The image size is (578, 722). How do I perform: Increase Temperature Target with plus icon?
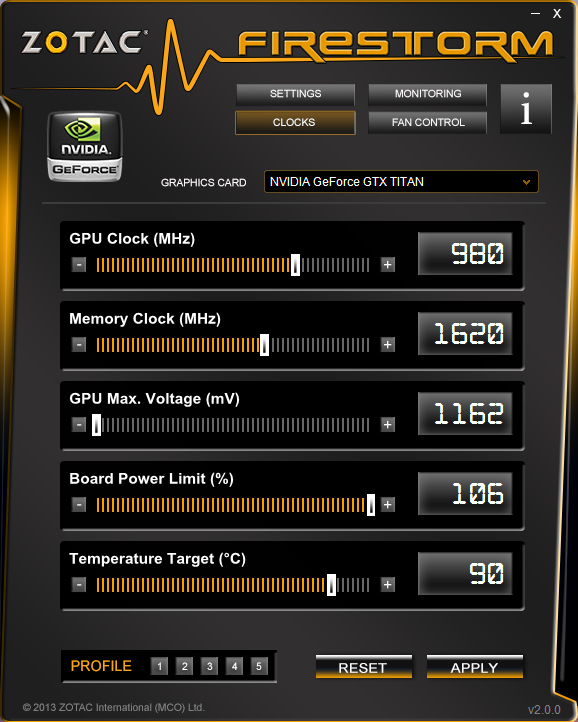pos(388,585)
